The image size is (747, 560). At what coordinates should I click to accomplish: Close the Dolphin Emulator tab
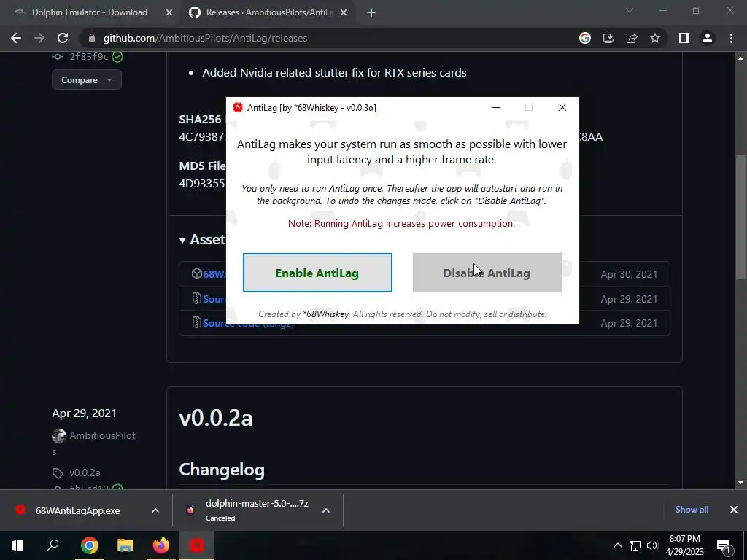pyautogui.click(x=169, y=12)
